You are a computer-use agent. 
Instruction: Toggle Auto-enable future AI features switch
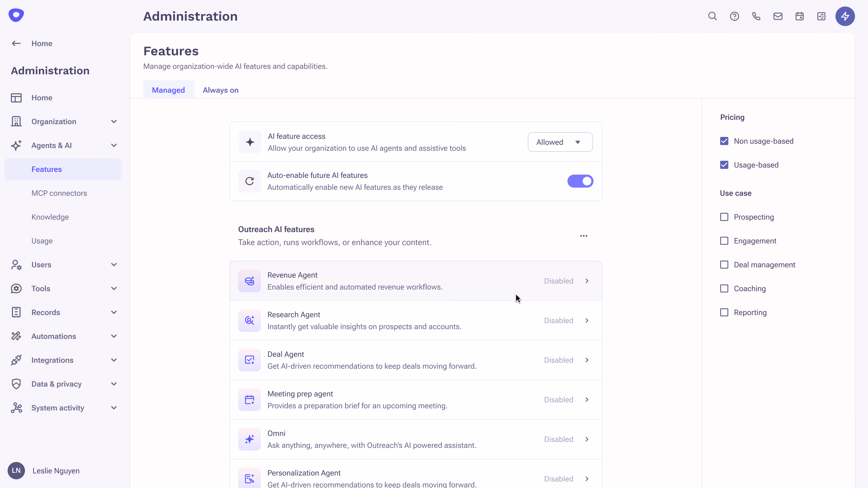[580, 181]
